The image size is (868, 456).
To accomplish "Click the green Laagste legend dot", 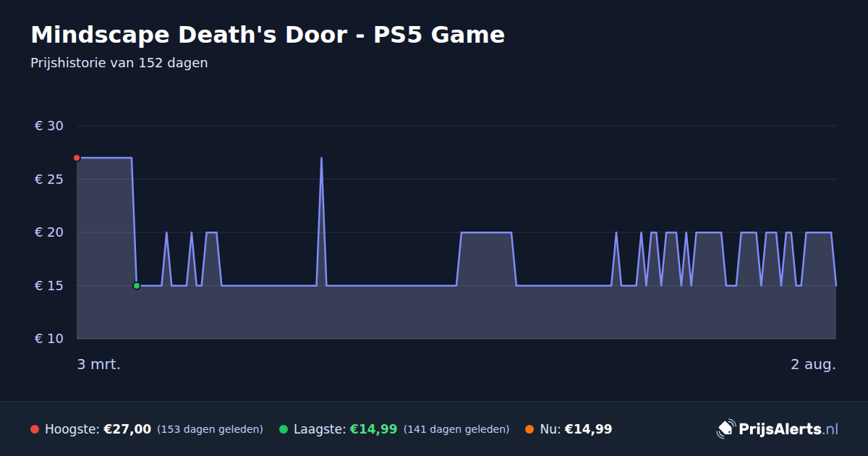I will point(284,429).
